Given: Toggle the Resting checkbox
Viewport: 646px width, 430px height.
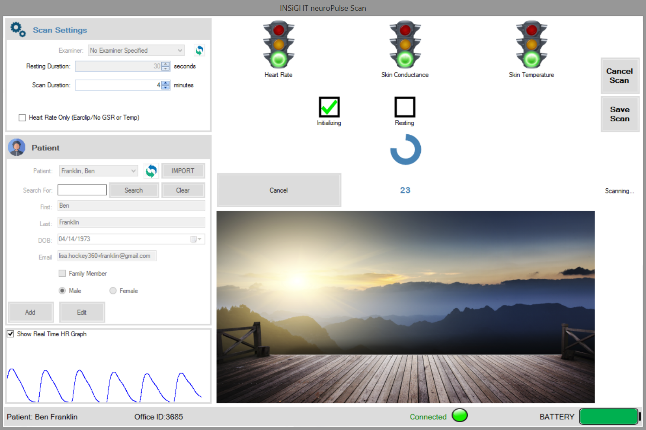Looking at the screenshot, I should pyautogui.click(x=405, y=107).
